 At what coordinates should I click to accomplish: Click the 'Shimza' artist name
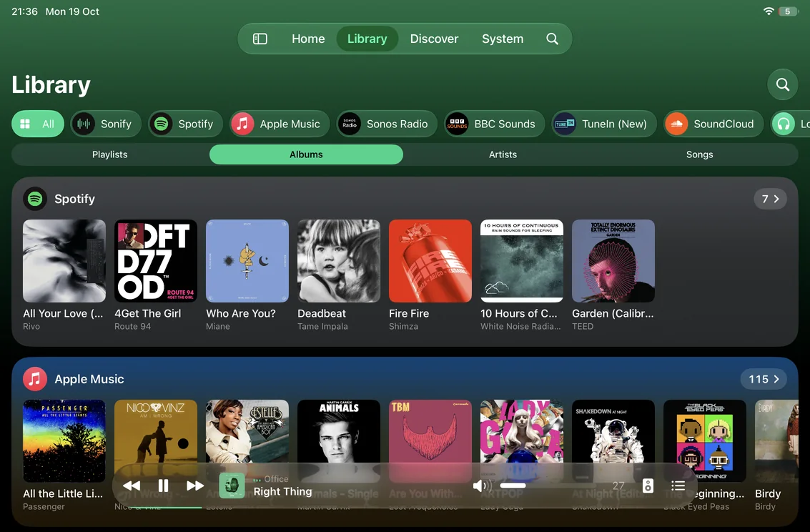point(403,327)
